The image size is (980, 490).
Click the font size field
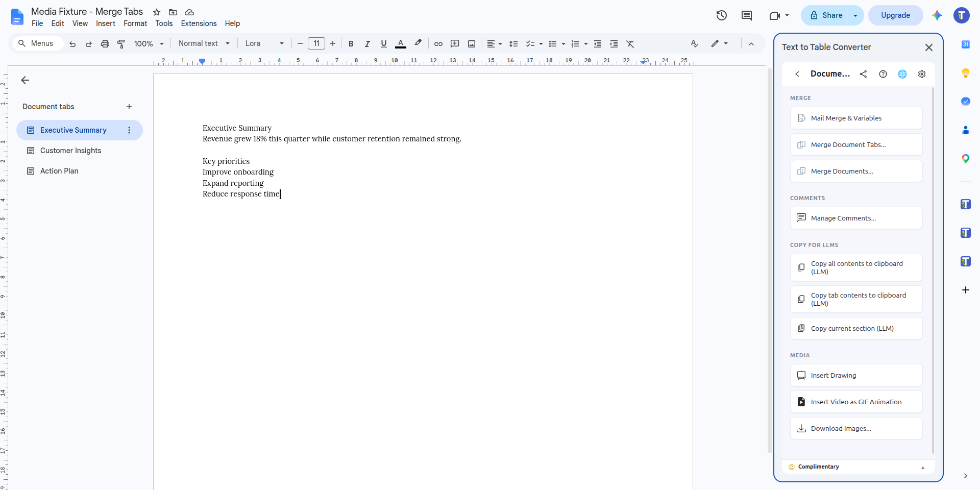[x=316, y=43]
